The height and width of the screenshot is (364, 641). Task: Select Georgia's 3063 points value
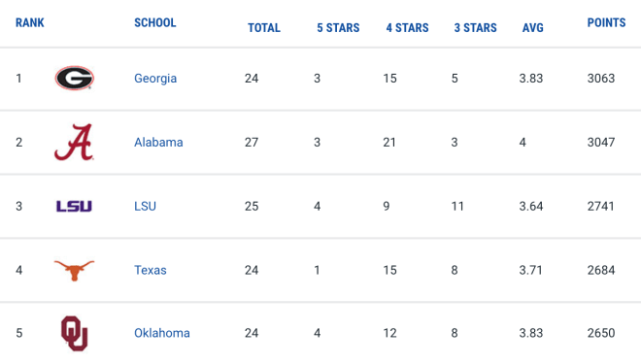(601, 78)
